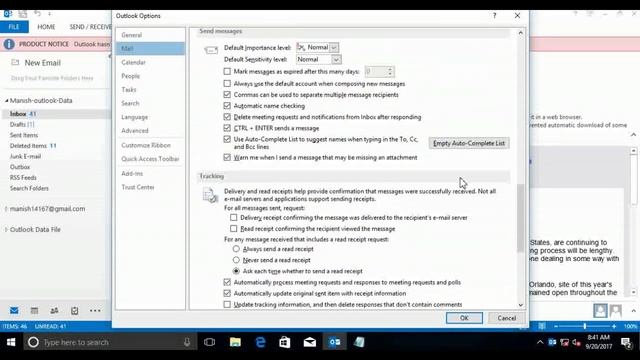Click the New Email button
Image resolution: width=640 pixels, height=360 pixels.
tap(36, 62)
